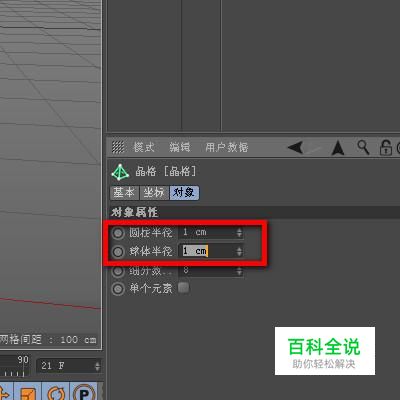Toggle keyframe dot for 圆柱半径

click(118, 233)
